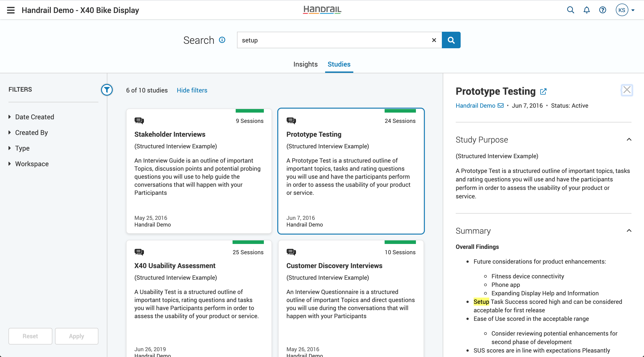Screen dimensions: 644x357
Task: Click the Handrail Demo link in panel
Action: (x=475, y=106)
